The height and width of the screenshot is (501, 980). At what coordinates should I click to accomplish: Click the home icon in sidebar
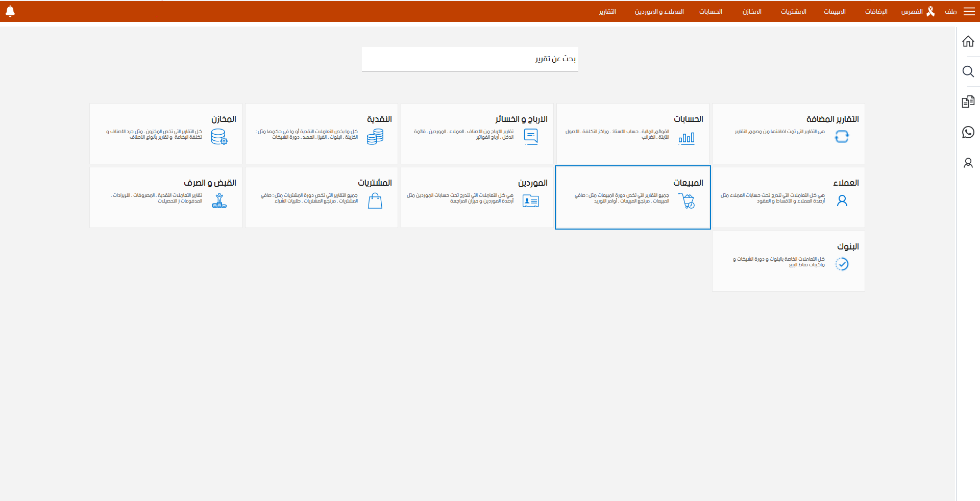[x=968, y=41]
